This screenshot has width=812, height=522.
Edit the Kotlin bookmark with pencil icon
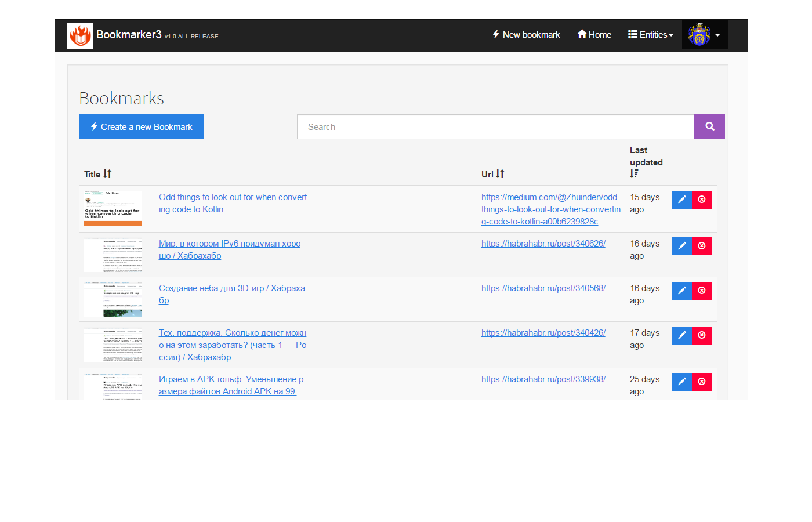682,200
